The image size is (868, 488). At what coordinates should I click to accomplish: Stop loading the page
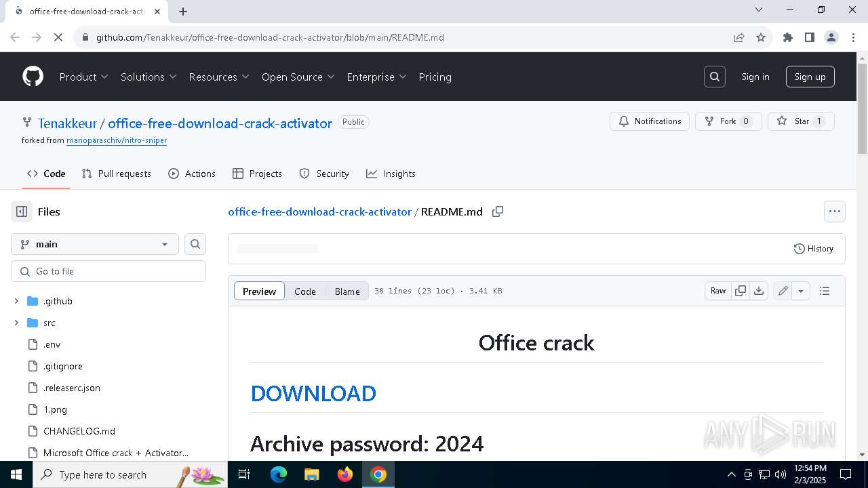tap(58, 37)
